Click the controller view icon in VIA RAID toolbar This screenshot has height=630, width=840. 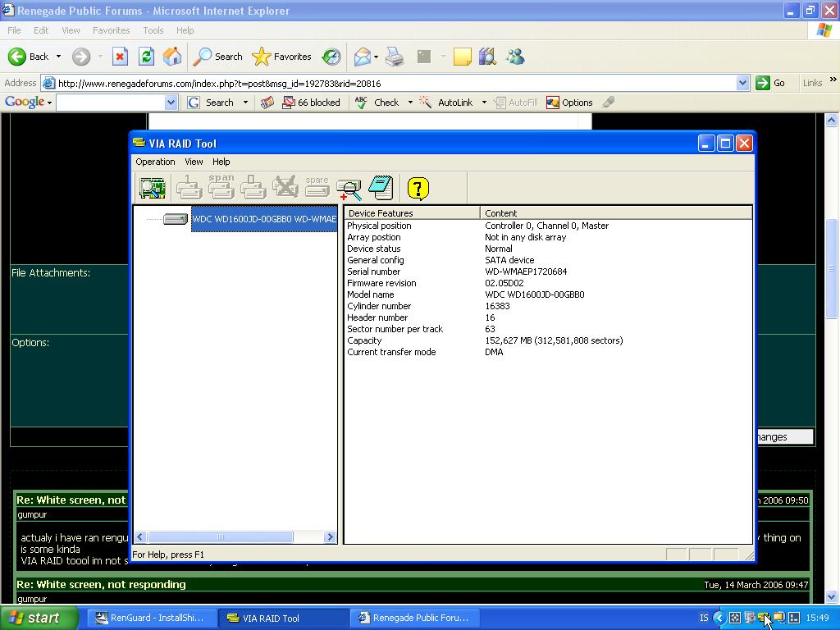tap(153, 188)
